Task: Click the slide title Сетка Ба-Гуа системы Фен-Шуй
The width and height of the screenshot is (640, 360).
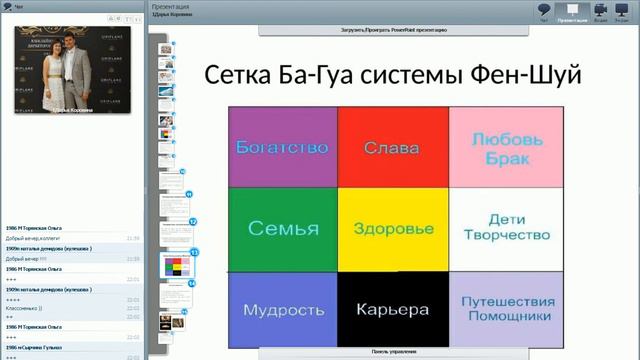Action: point(393,75)
